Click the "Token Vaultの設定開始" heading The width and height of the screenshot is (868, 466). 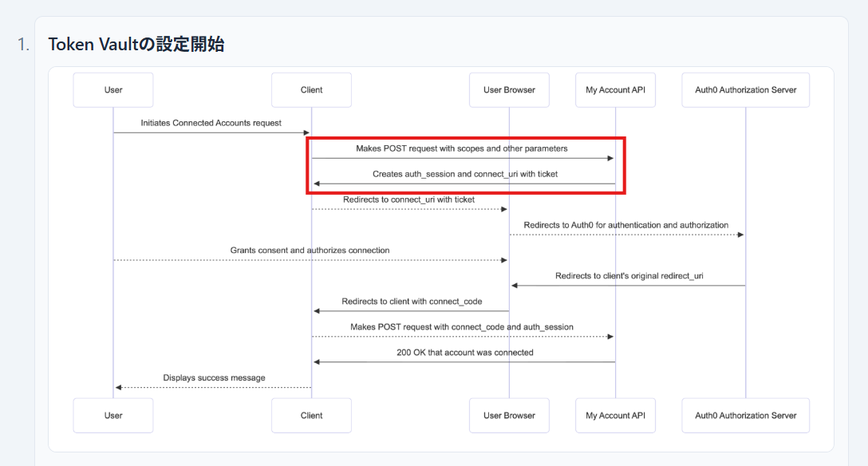point(136,45)
